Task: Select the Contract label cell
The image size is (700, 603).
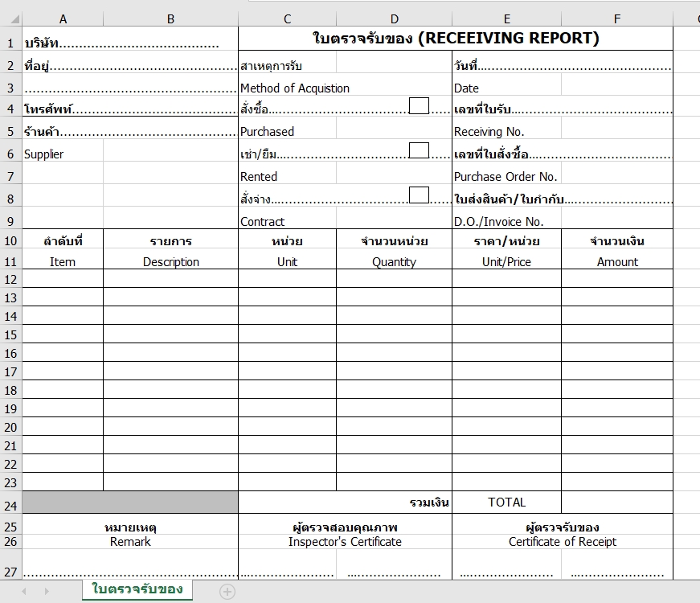Action: [287, 218]
